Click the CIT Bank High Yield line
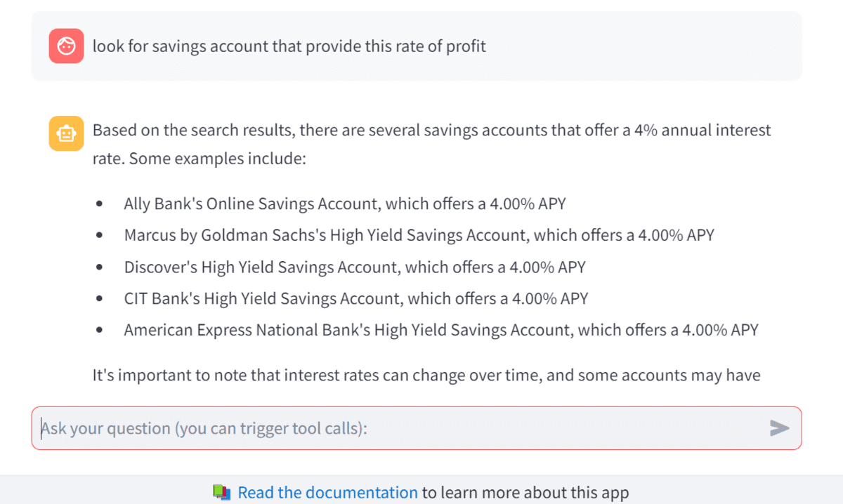 [x=356, y=298]
